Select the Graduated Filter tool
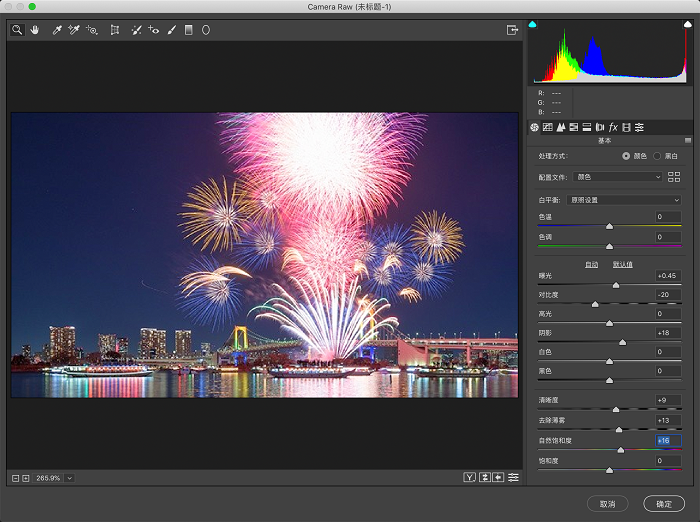The image size is (700, 522). pyautogui.click(x=188, y=30)
